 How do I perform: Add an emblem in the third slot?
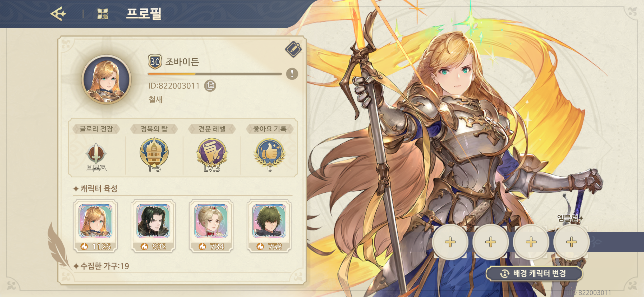[x=531, y=242]
